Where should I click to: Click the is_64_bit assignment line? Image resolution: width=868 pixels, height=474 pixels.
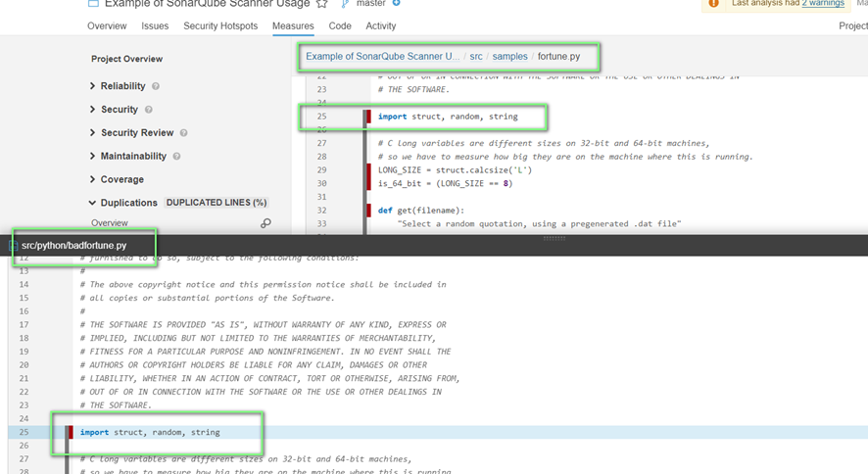point(446,183)
